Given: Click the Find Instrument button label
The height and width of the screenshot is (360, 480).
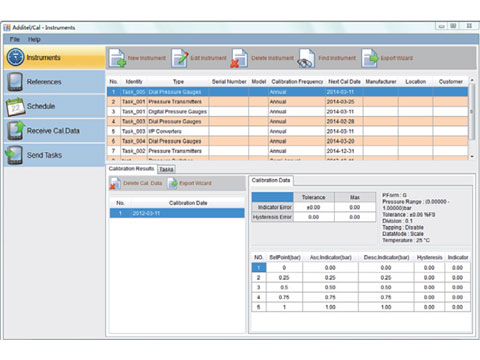Looking at the screenshot, I should point(337,58).
